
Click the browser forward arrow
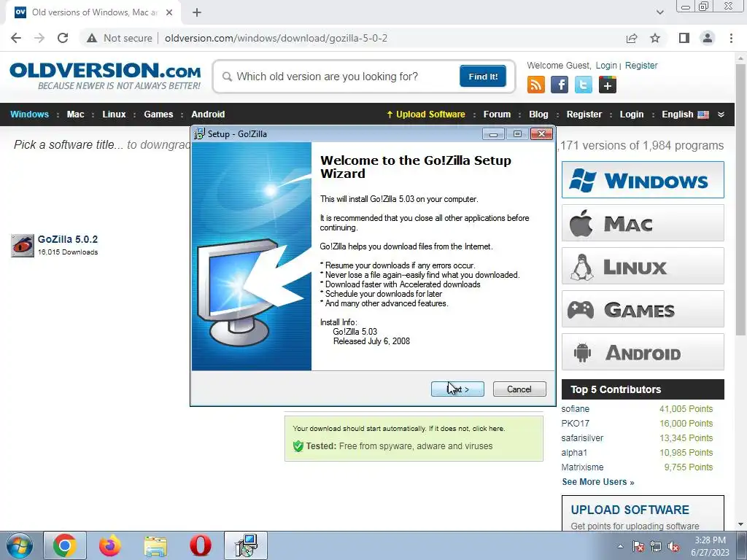(x=39, y=38)
